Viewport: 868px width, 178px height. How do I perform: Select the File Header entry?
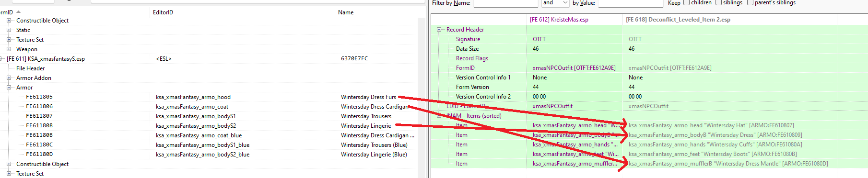tap(30, 68)
